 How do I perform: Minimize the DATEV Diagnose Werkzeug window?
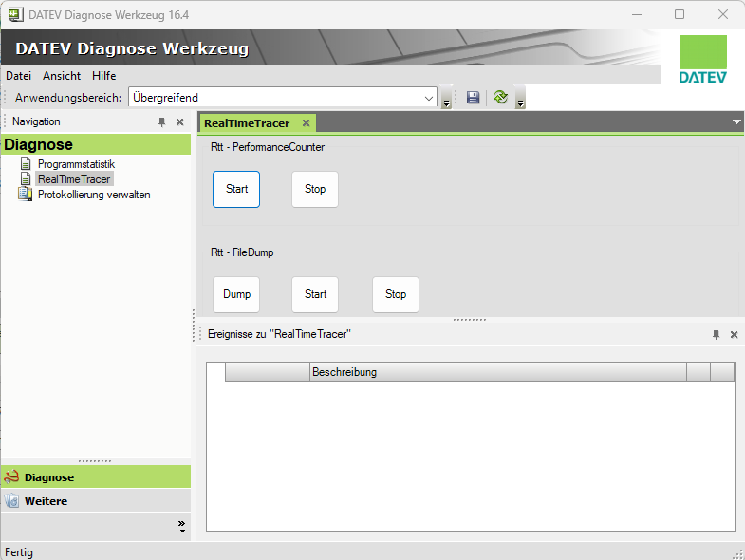(x=637, y=15)
